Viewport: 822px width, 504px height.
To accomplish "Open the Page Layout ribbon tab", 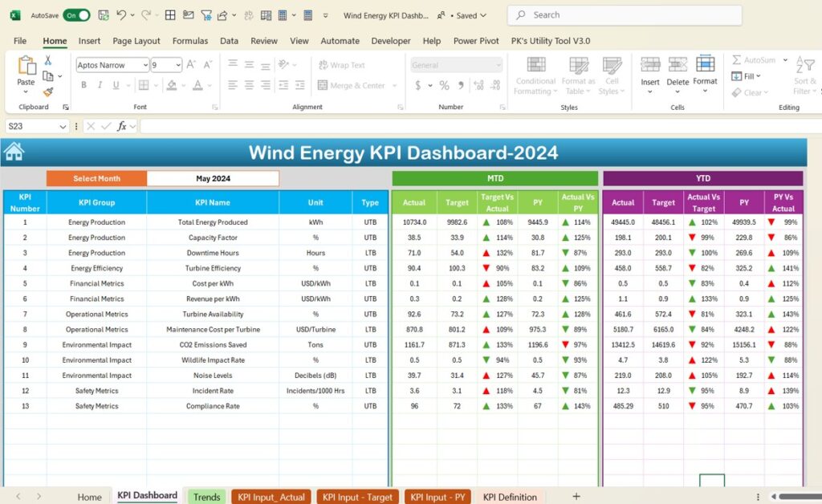I will point(136,41).
